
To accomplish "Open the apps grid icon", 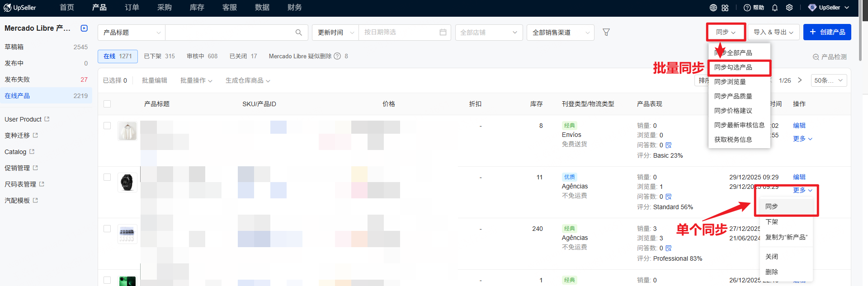I will coord(725,8).
